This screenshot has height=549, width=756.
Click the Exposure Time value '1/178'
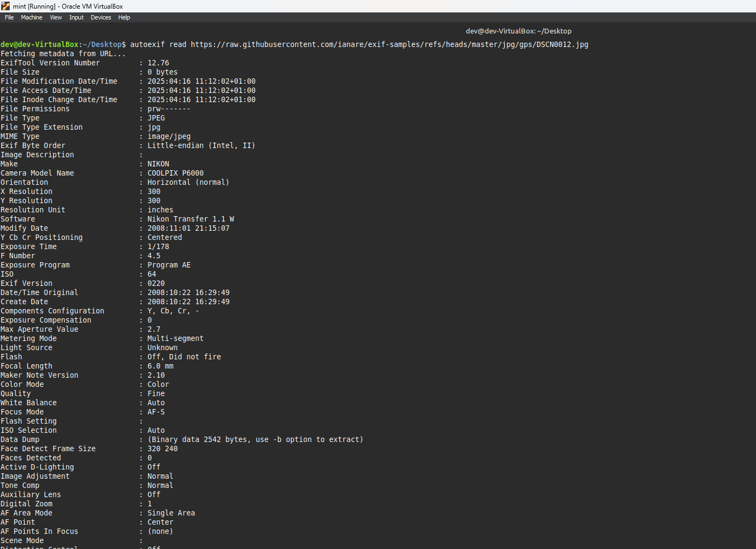tap(158, 246)
